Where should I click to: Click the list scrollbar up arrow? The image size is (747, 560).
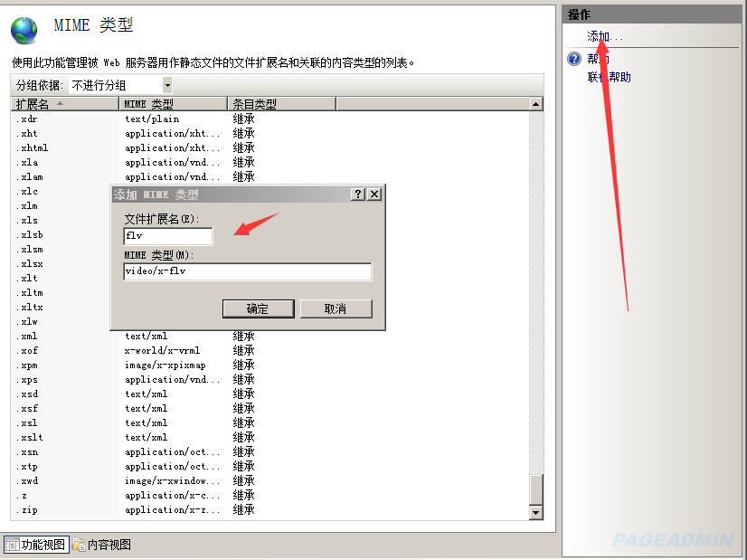pos(536,104)
